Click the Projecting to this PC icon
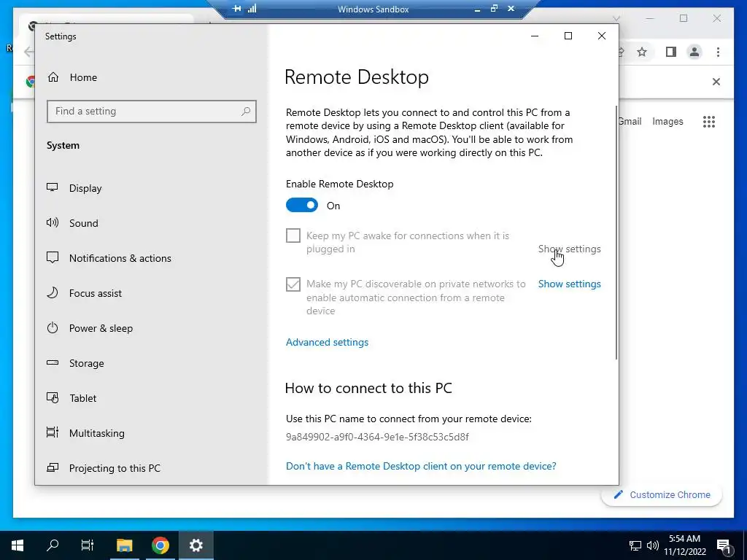The width and height of the screenshot is (747, 560). click(x=53, y=467)
